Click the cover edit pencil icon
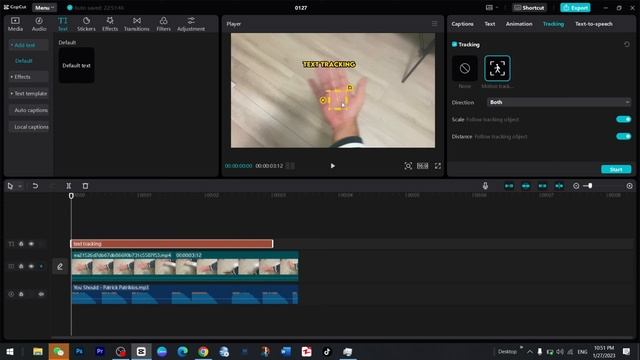Viewport: 640px width, 360px height. pos(60,267)
